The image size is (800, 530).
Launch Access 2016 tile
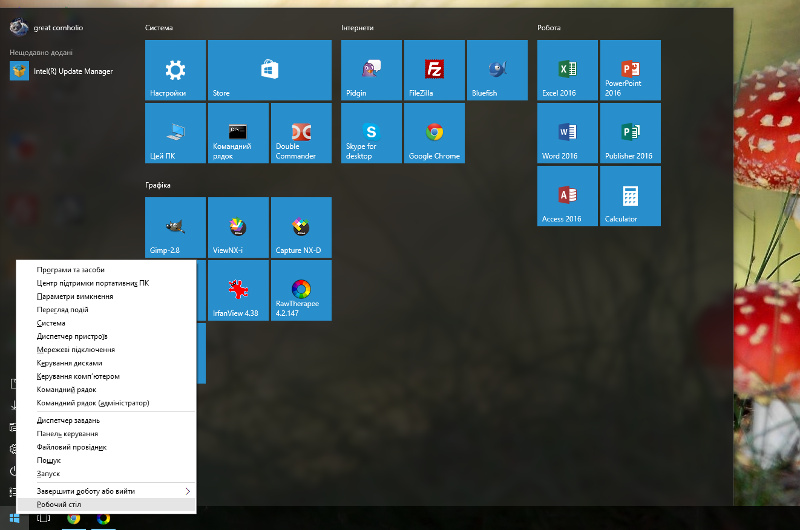[567, 196]
